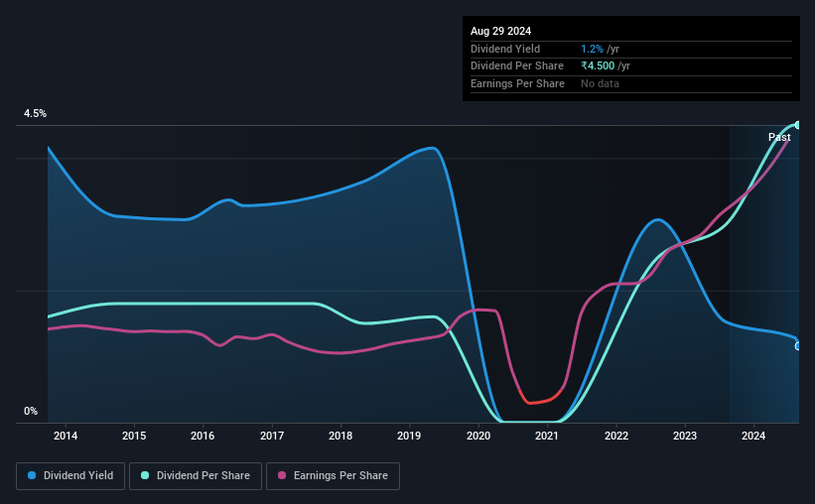Click the blue Dividend Yield legend dot

pyautogui.click(x=32, y=475)
